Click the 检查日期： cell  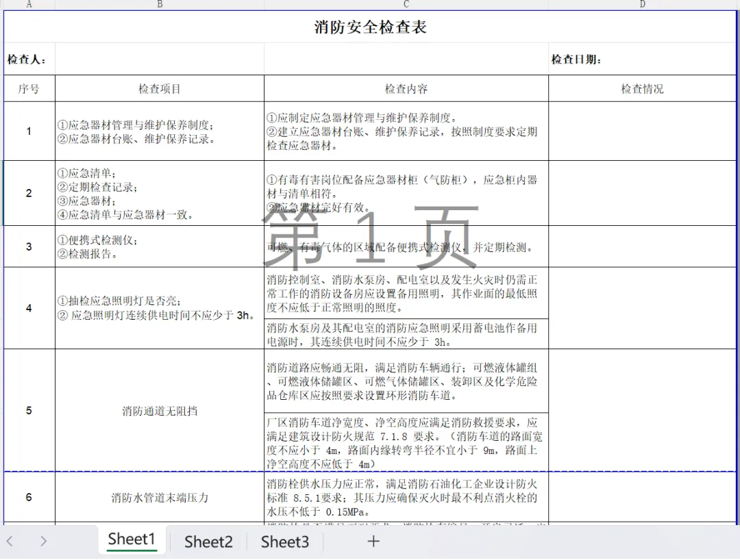tap(642, 59)
